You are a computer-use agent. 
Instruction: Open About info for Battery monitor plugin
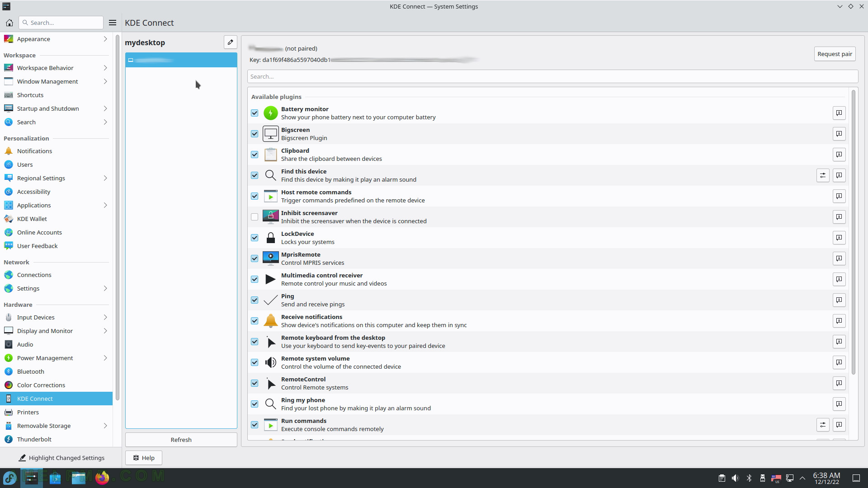(x=839, y=113)
